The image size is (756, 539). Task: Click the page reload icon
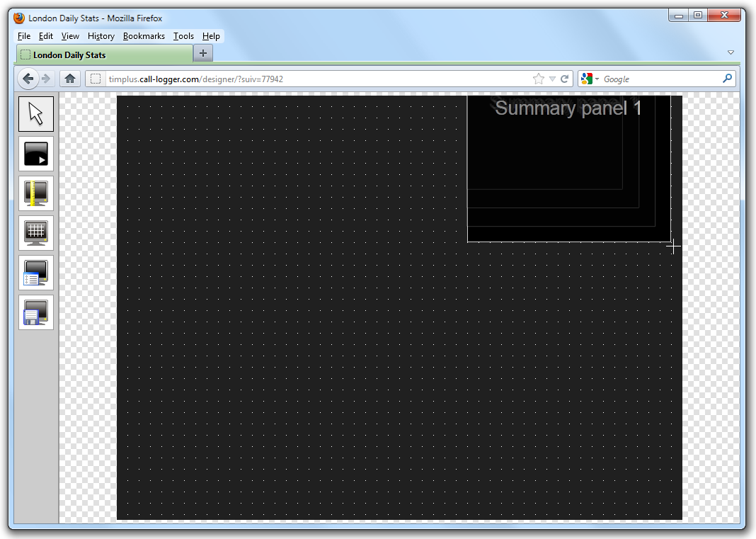[563, 79]
